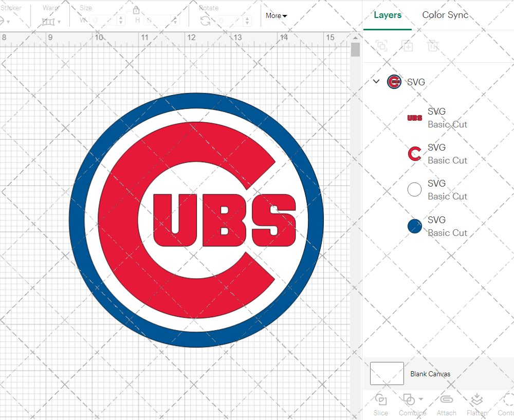Click the Rotate icon
The height and width of the screenshot is (420, 514).
point(206,21)
